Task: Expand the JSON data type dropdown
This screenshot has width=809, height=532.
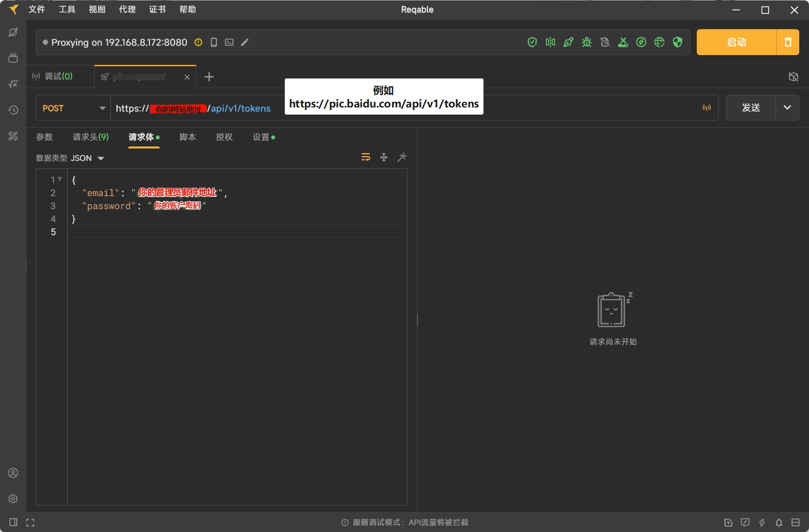Action: [x=87, y=158]
